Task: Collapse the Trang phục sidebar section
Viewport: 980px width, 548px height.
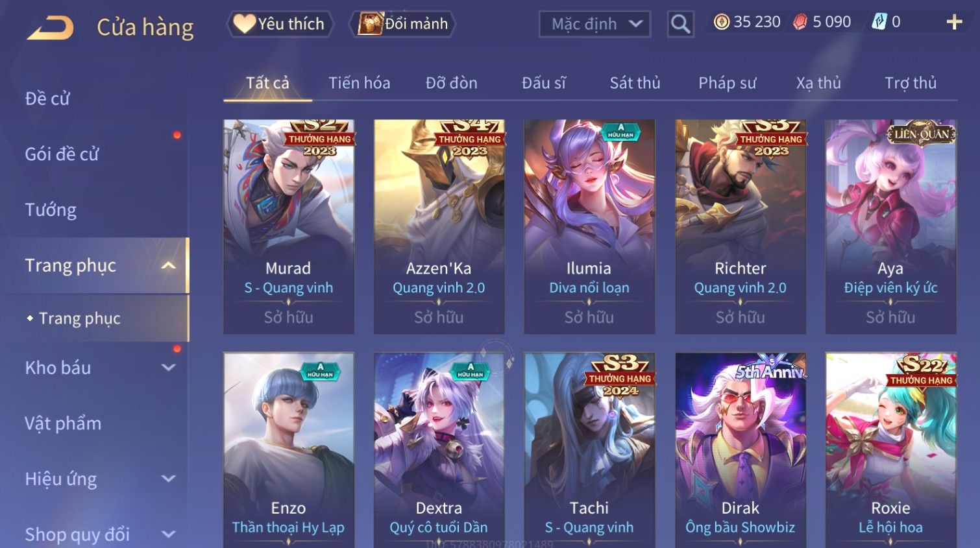Action: (168, 265)
